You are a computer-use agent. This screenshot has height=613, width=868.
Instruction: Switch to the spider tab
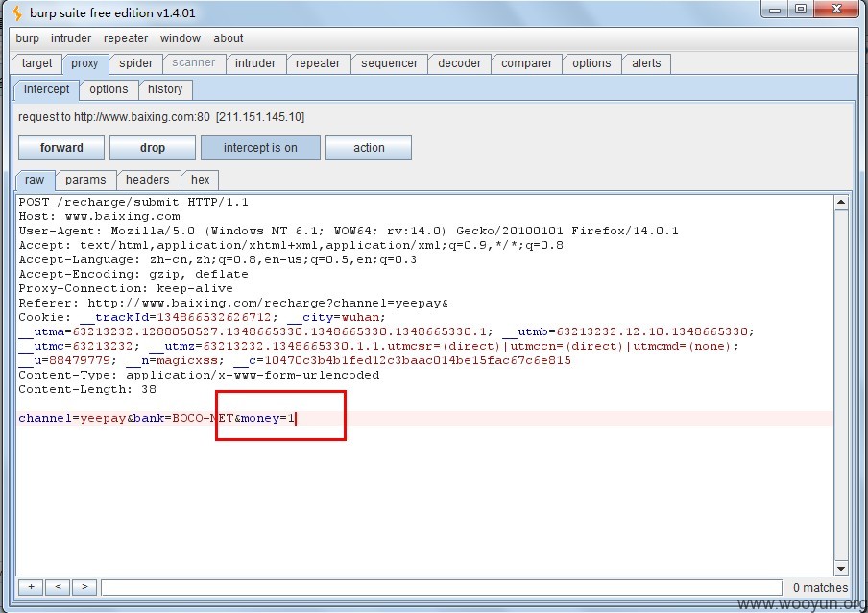point(135,63)
